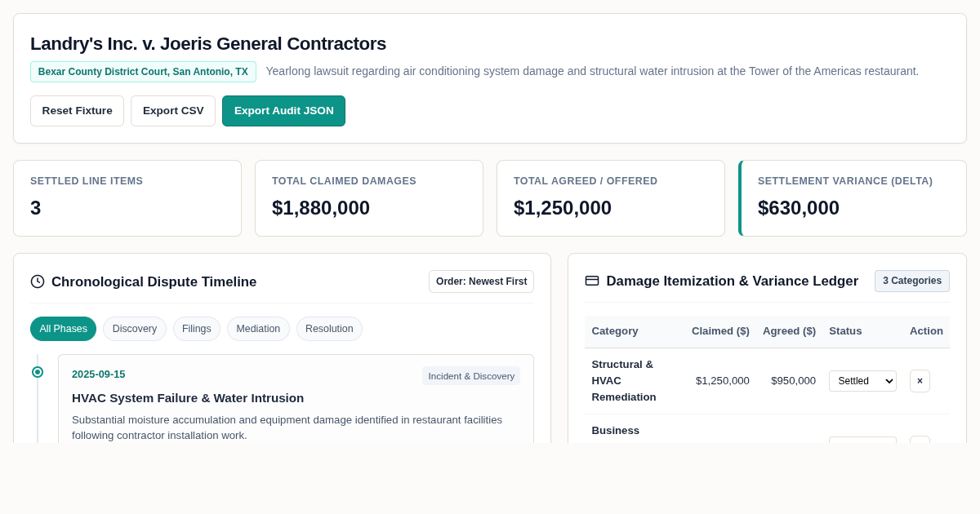This screenshot has width=980, height=514.
Task: Click the 2025-09-15 date label
Action: point(99,374)
